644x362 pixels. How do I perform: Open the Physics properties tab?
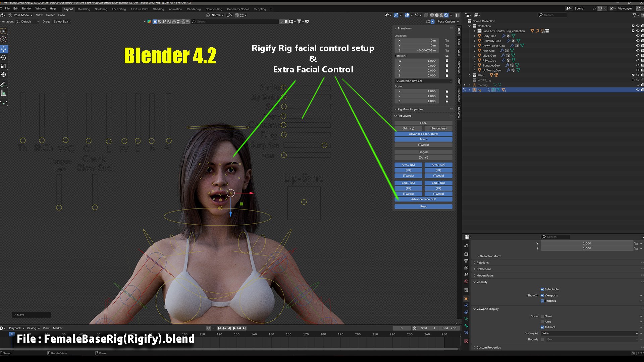(x=466, y=305)
